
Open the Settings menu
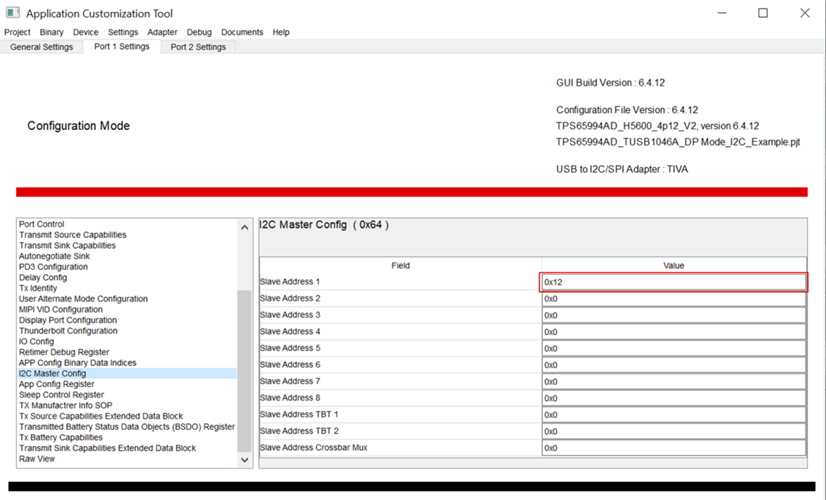pos(123,32)
